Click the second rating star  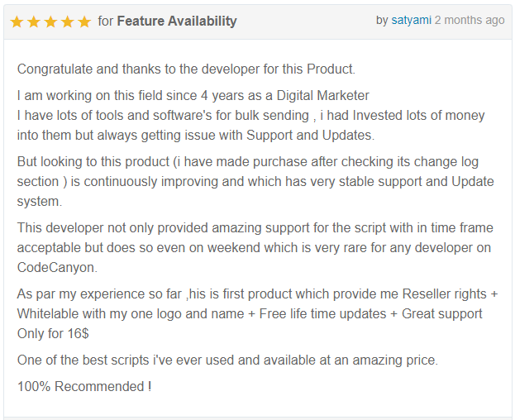coord(34,22)
